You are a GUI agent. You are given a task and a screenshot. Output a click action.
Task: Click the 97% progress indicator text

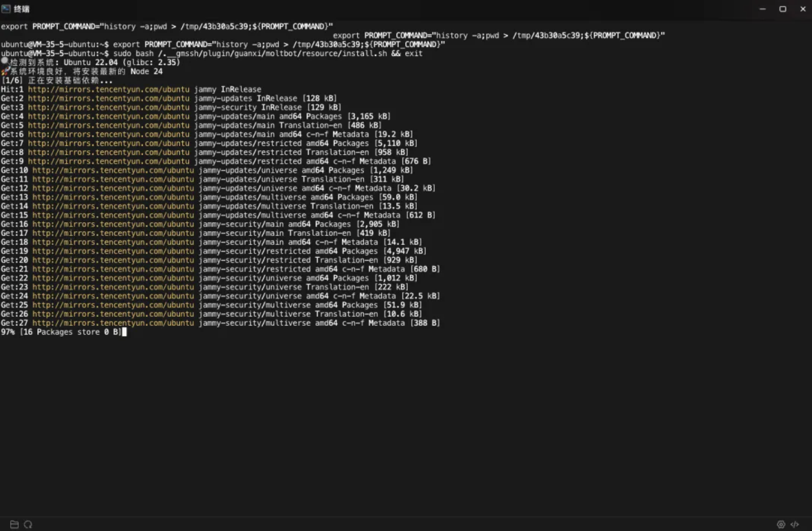tap(8, 332)
